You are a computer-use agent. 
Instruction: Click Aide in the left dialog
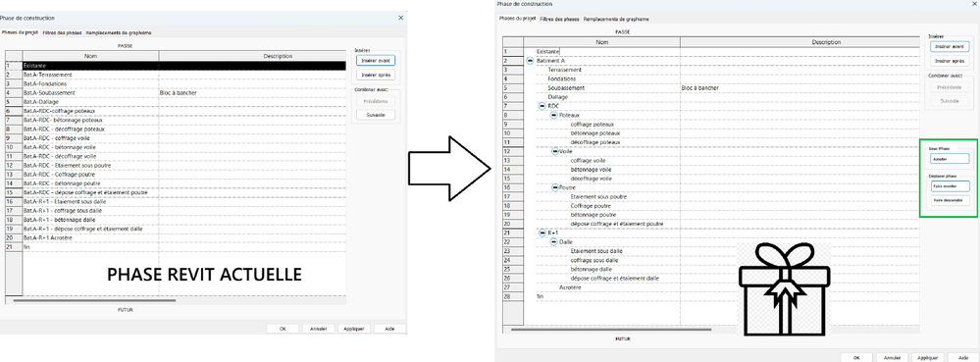tap(390, 329)
